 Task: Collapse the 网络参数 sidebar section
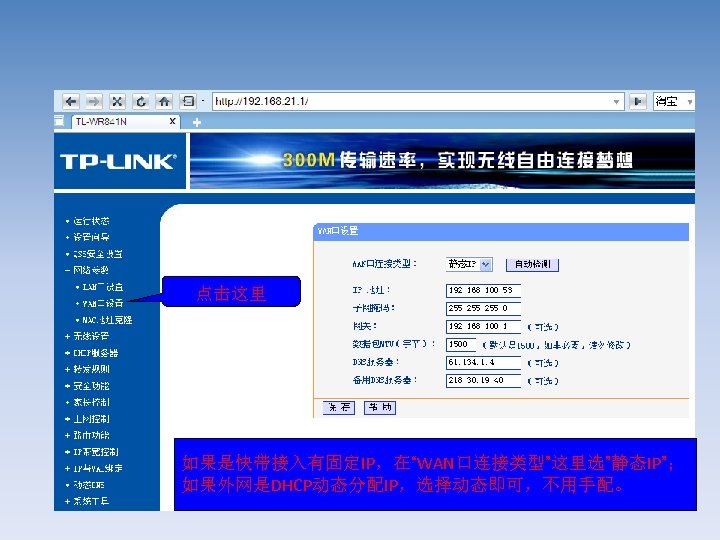click(90, 270)
